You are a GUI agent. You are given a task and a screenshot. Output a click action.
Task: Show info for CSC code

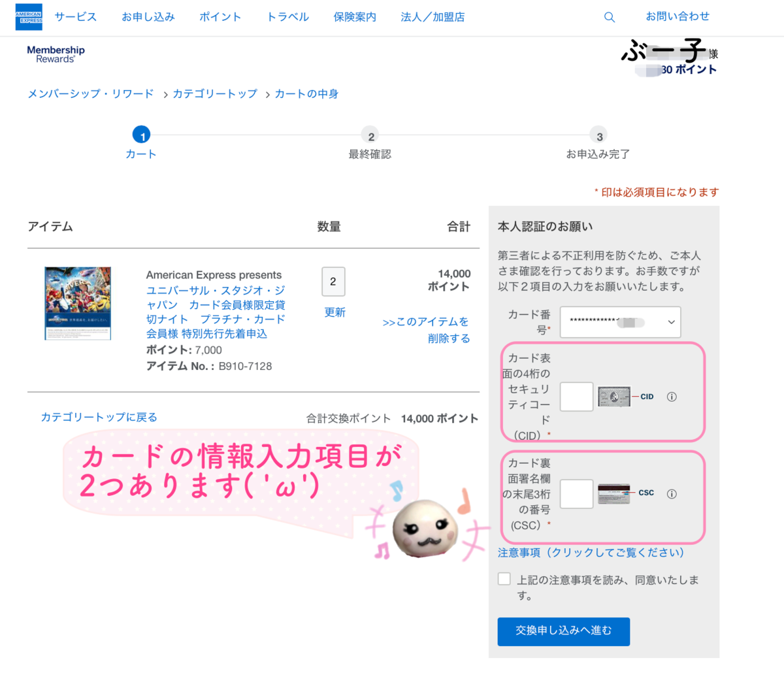coord(672,494)
